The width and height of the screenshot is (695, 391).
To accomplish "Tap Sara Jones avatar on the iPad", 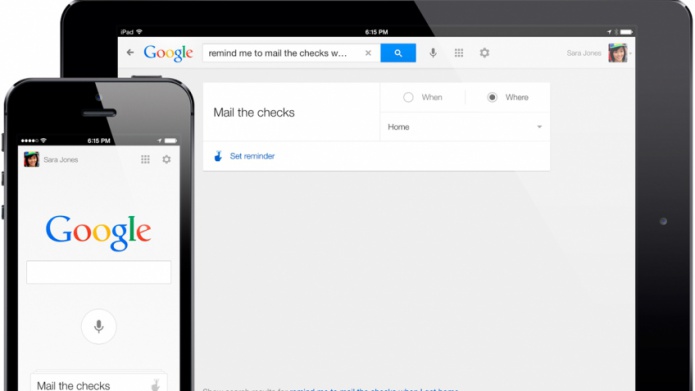I will tap(617, 53).
